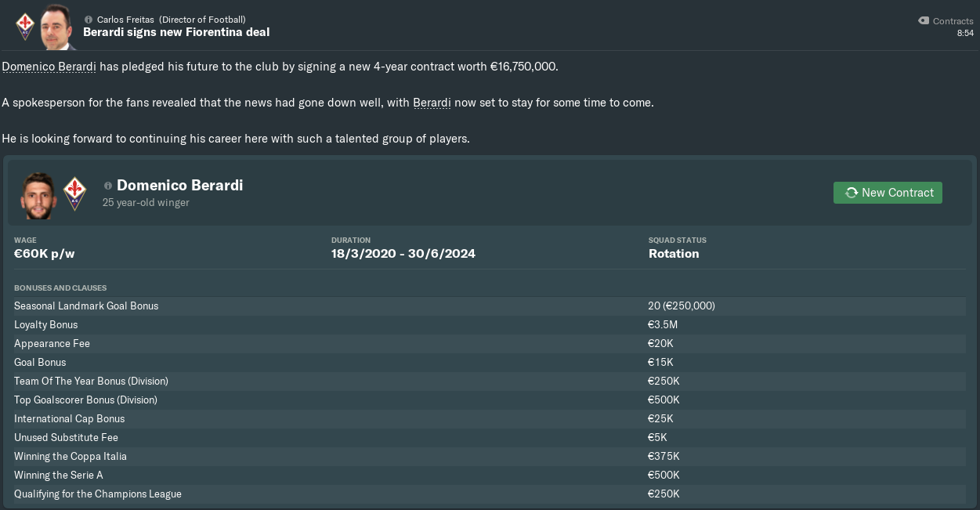Open Carlos Freitas's portrait photo
The height and width of the screenshot is (510, 980).
56,28
